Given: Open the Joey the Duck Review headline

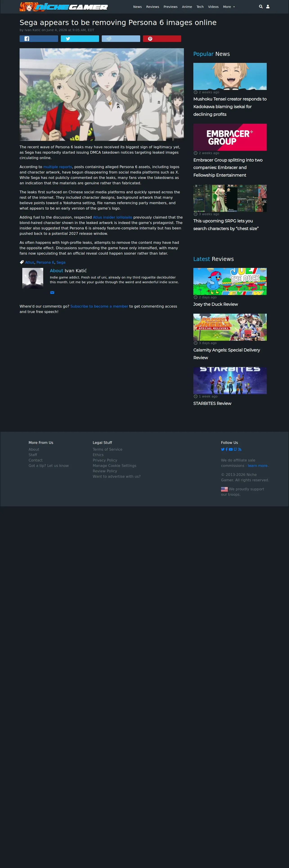Looking at the screenshot, I should pos(216,304).
